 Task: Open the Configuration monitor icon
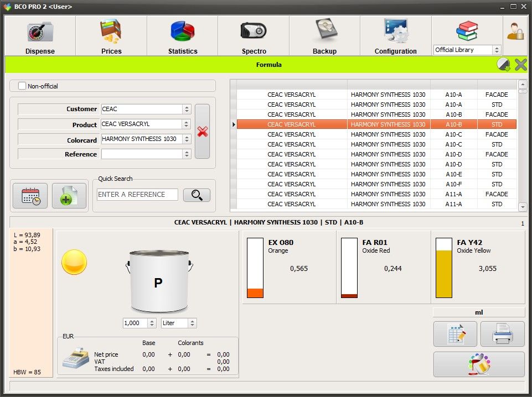[x=396, y=31]
